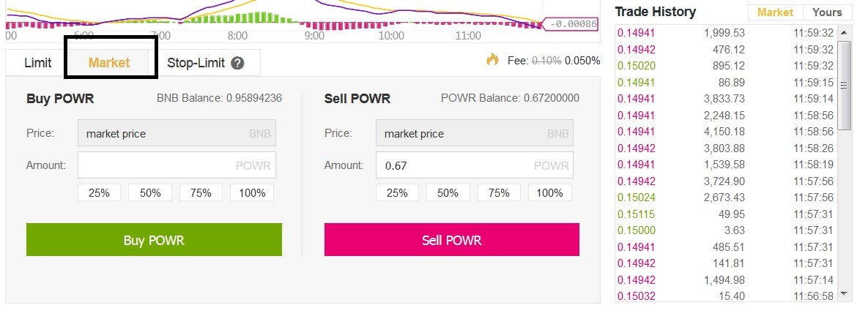Switch to the Limit order tab
The width and height of the screenshot is (868, 316).
38,63
